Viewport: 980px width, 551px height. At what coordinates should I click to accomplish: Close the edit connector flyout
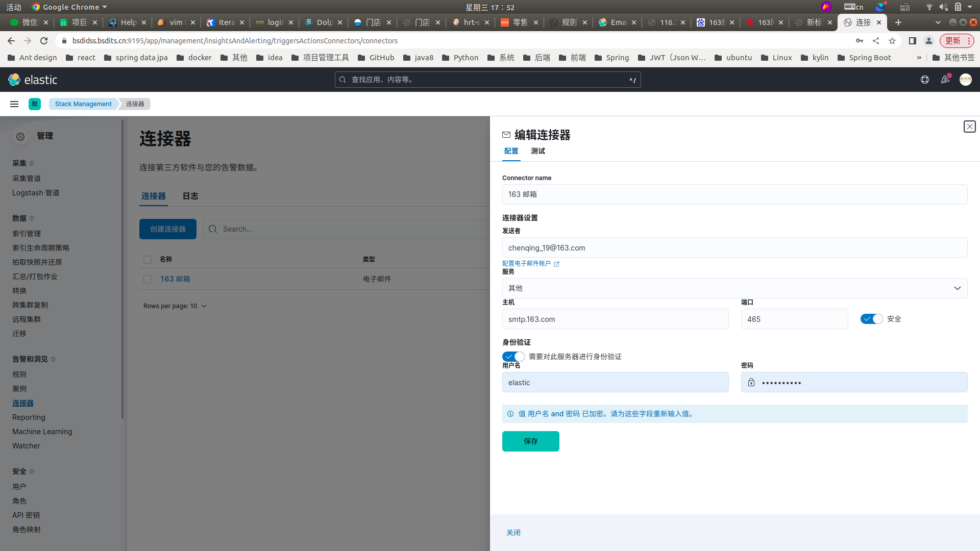(x=969, y=127)
